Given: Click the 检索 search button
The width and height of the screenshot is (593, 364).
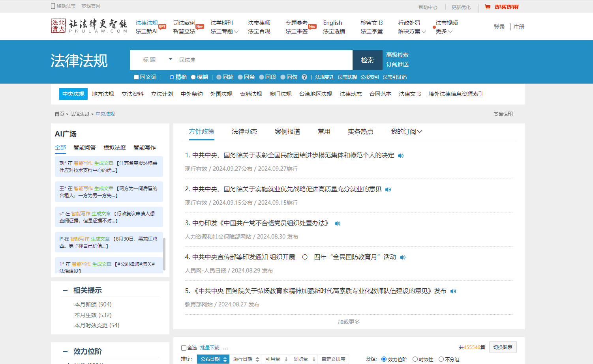Looking at the screenshot, I should point(367,60).
